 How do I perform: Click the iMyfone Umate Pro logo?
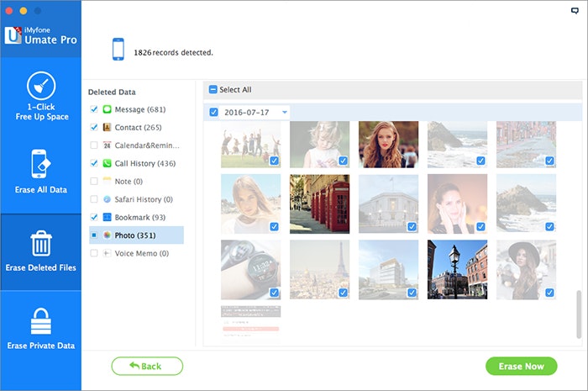(40, 35)
